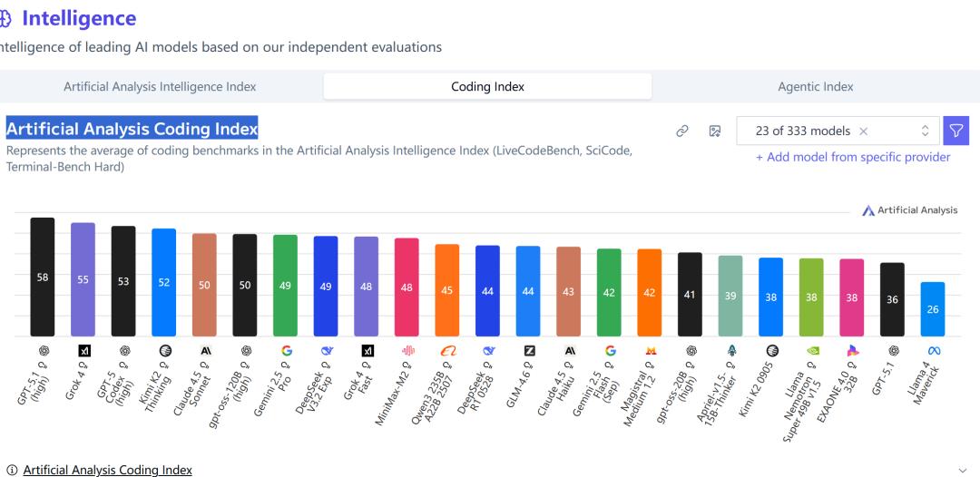The height and width of the screenshot is (477, 980).
Task: Click the GPT-5.1 (high) bar showing 58
Action: pyautogui.click(x=43, y=277)
